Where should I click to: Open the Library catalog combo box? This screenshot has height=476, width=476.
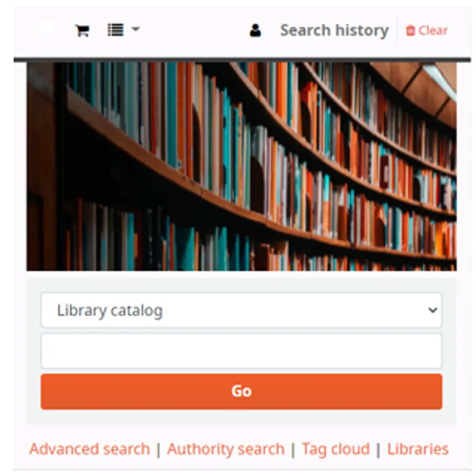click(241, 310)
